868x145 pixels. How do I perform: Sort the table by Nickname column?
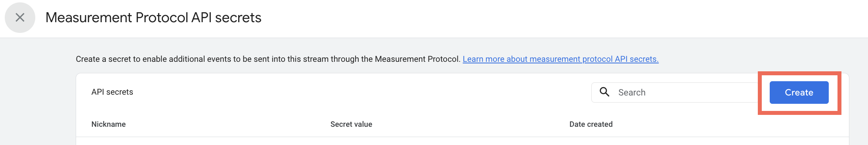(109, 124)
